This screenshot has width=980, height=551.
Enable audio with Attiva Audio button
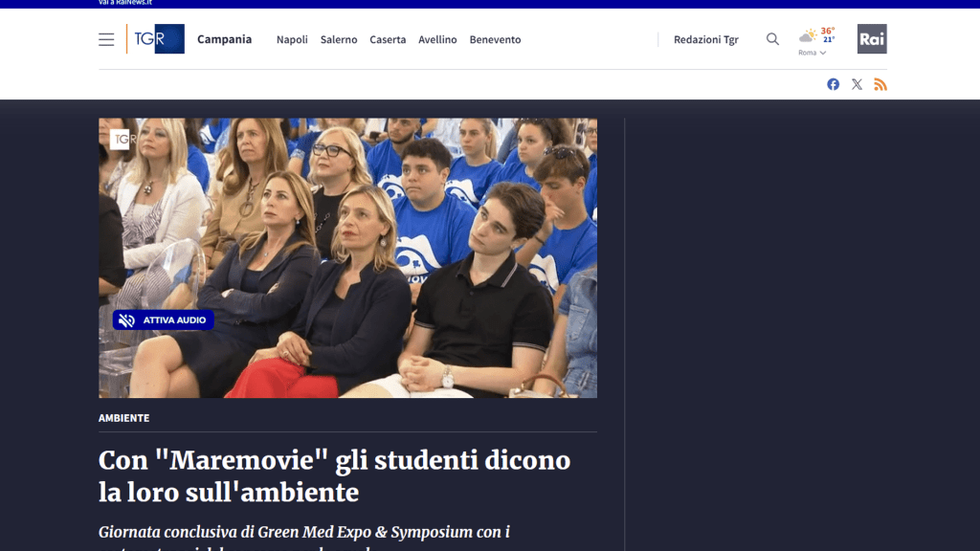pyautogui.click(x=163, y=320)
